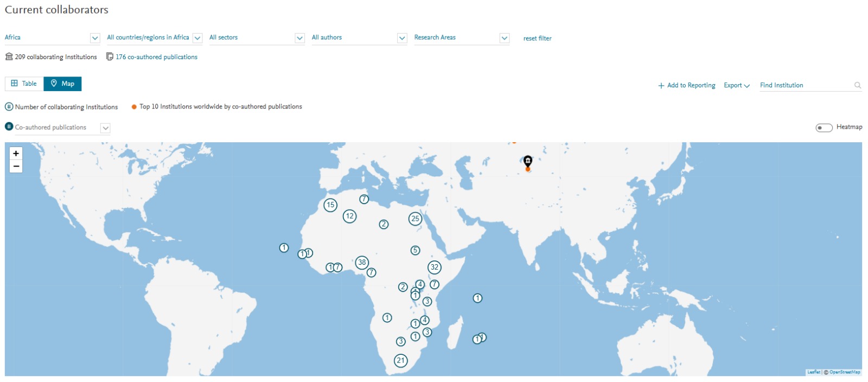Viewport: 868px width, 382px height.
Task: Zoom out of the map with minus button
Action: (x=16, y=166)
